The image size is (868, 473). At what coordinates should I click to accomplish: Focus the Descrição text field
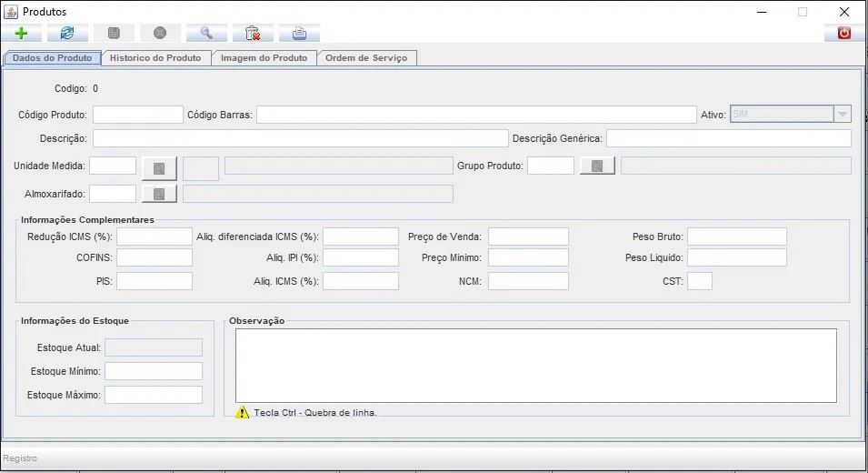point(300,138)
